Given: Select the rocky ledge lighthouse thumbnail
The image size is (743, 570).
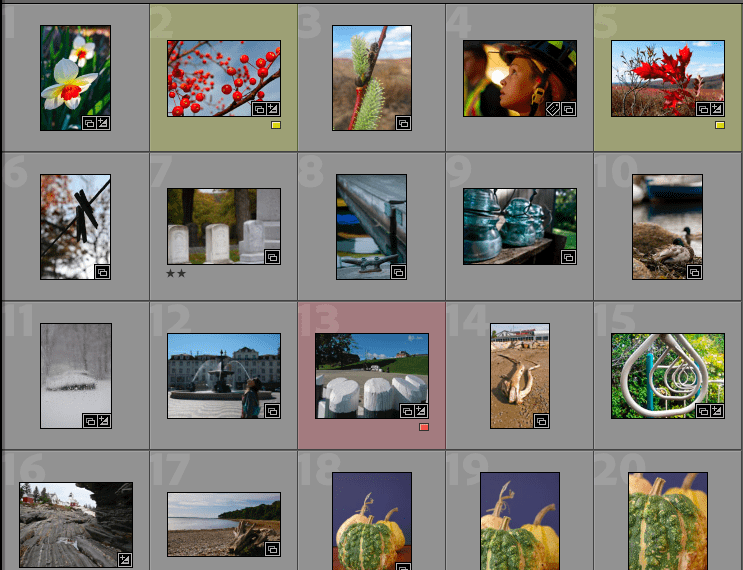Looking at the screenshot, I should pyautogui.click(x=76, y=525).
